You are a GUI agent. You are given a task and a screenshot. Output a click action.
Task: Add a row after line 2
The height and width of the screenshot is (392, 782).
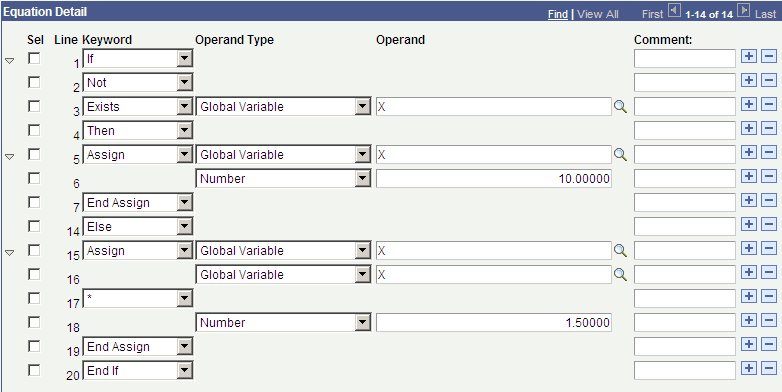[x=748, y=80]
